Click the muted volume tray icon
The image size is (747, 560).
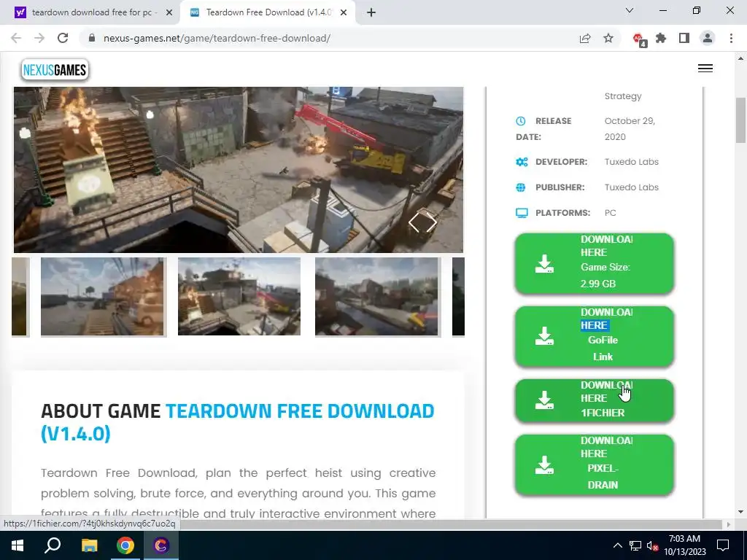[652, 545]
